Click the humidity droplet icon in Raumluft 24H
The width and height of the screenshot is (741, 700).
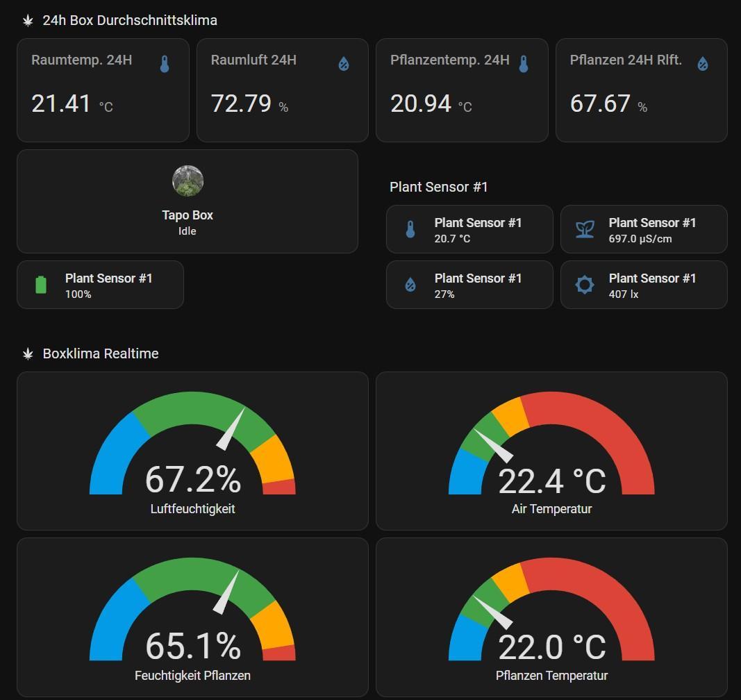click(x=344, y=65)
